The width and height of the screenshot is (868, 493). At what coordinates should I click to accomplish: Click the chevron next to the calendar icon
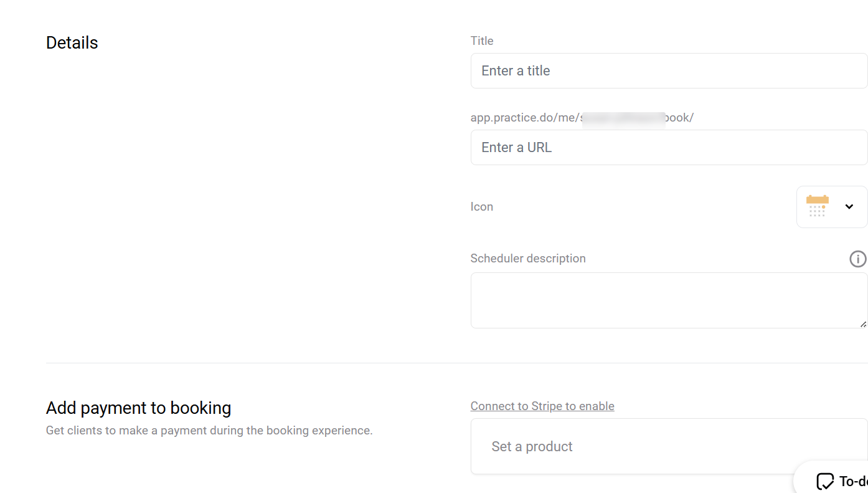click(x=849, y=206)
